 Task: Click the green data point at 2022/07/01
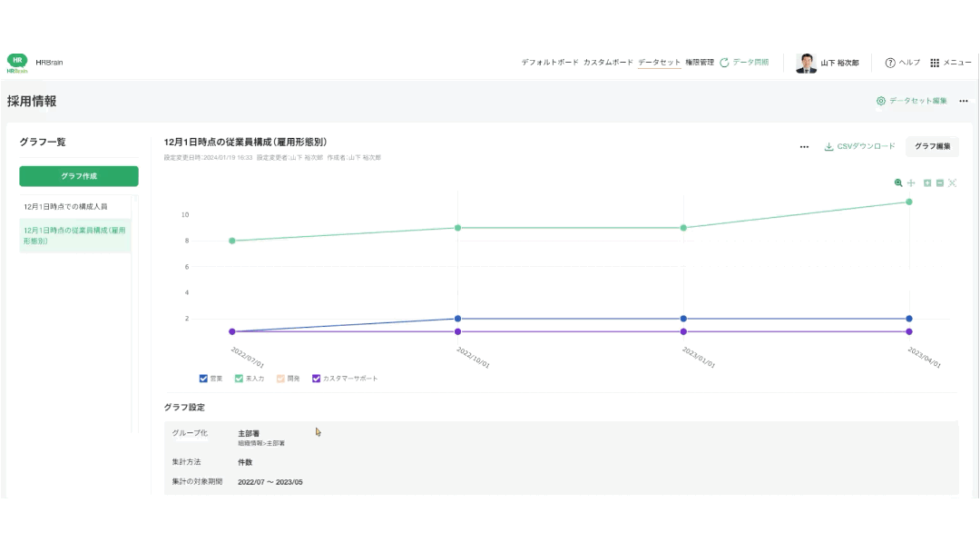232,241
